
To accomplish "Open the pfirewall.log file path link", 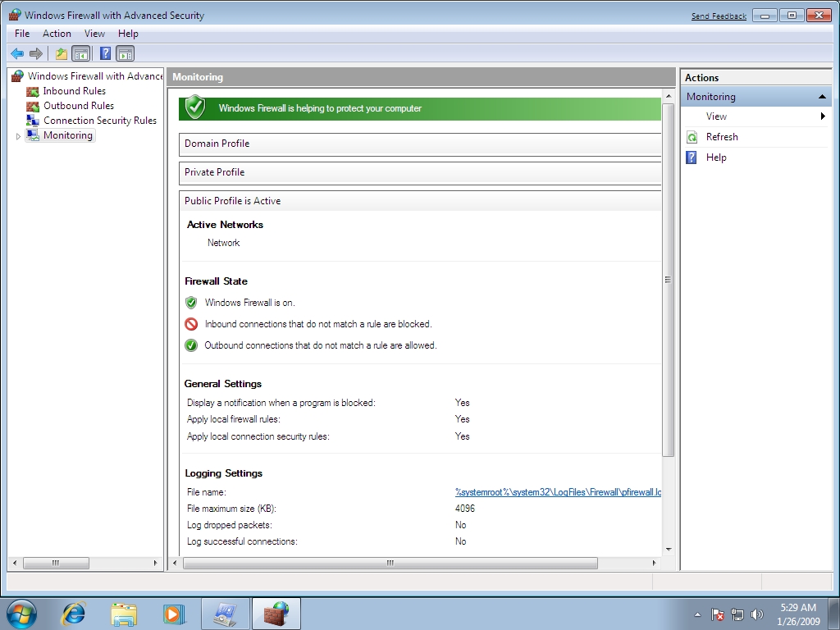I will pyautogui.click(x=558, y=492).
